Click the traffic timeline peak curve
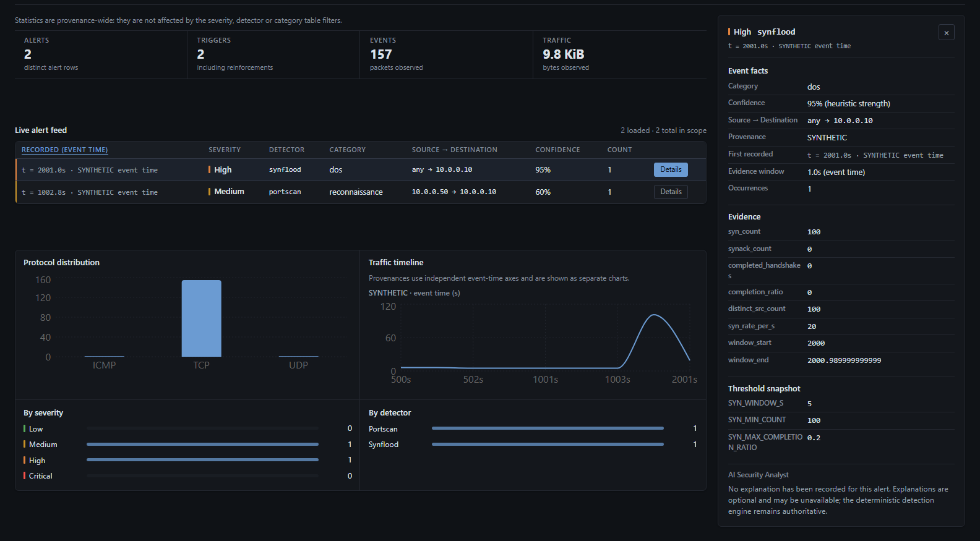This screenshot has width=980, height=541. click(x=654, y=315)
